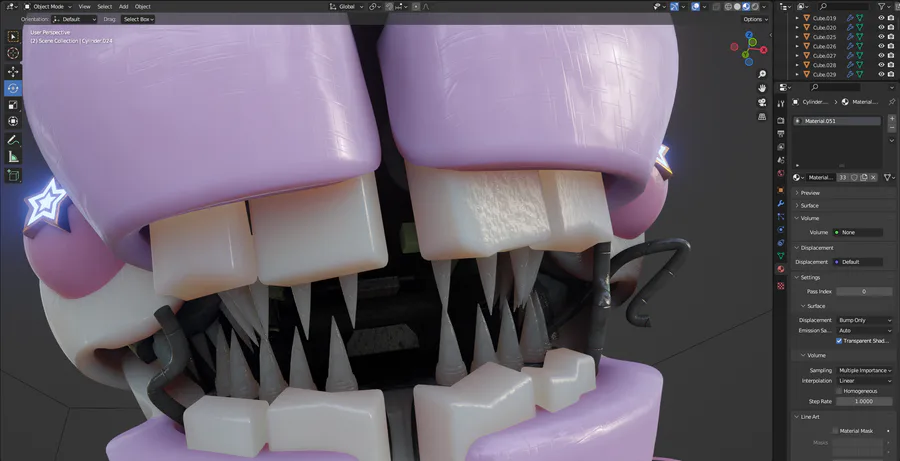Toggle snapping magnet icon in header
900x461 pixels.
click(x=390, y=6)
